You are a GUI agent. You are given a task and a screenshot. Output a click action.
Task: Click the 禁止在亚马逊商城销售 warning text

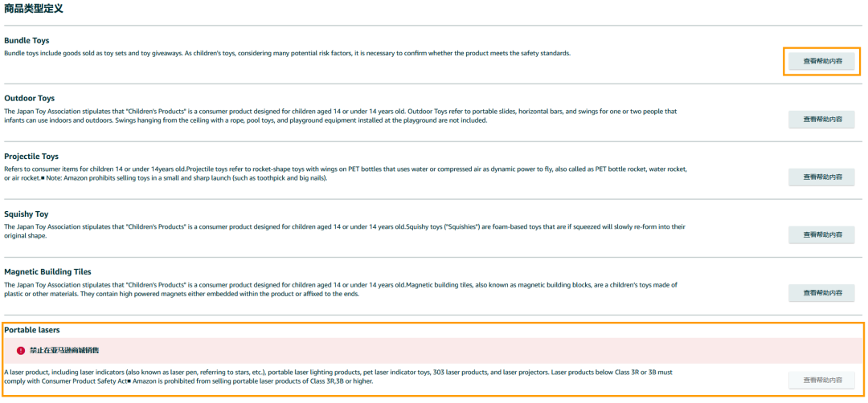64,351
